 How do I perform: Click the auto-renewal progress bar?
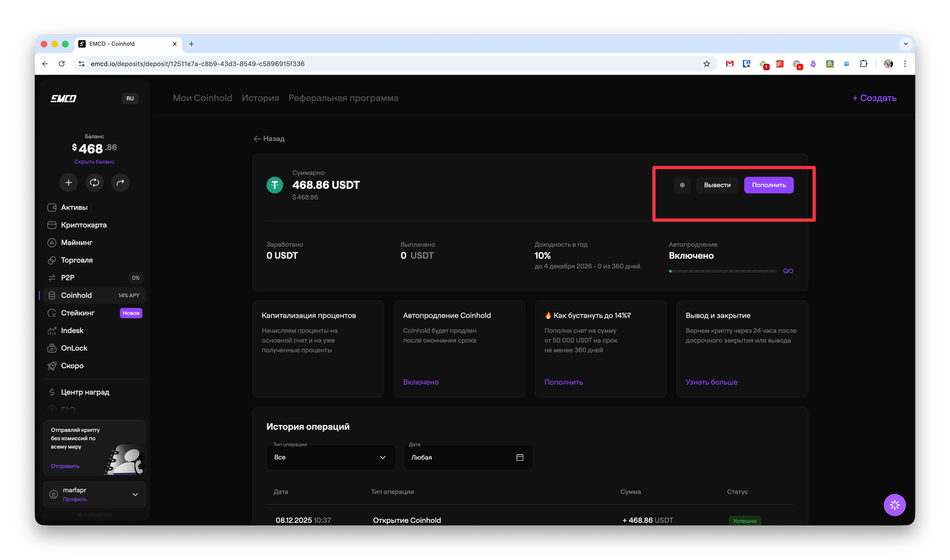(722, 271)
